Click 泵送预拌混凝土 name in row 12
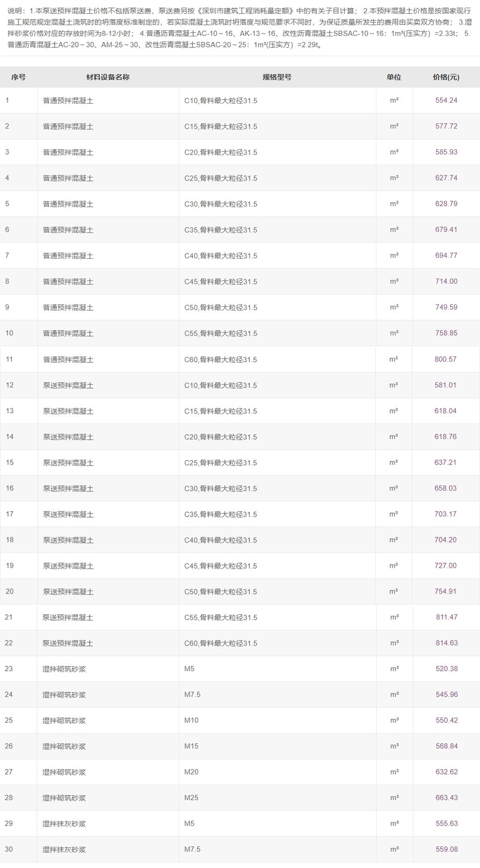Screen dimensions: 480x868 (68, 385)
